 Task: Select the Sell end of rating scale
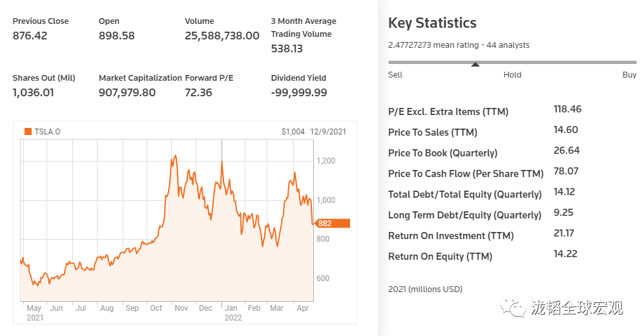(395, 75)
